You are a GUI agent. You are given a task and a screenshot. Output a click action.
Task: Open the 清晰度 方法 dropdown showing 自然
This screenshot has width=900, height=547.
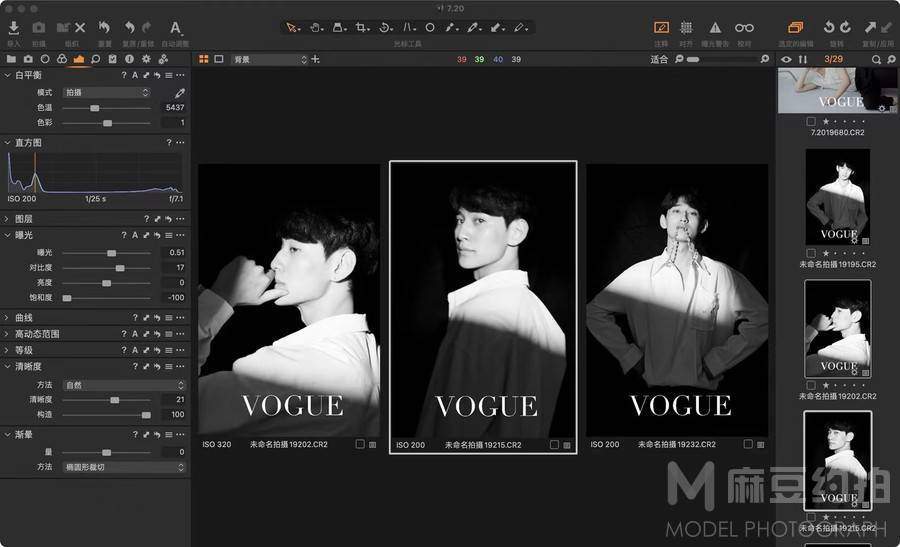pyautogui.click(x=124, y=385)
